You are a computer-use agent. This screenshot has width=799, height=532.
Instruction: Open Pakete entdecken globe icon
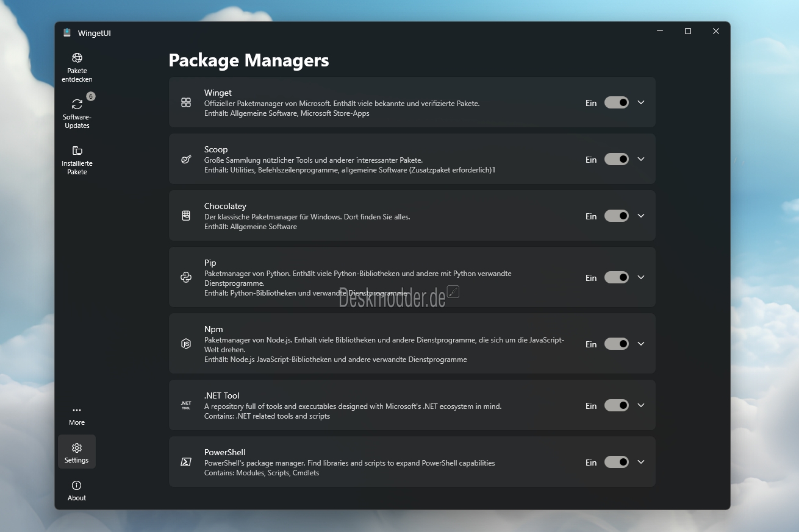click(77, 58)
